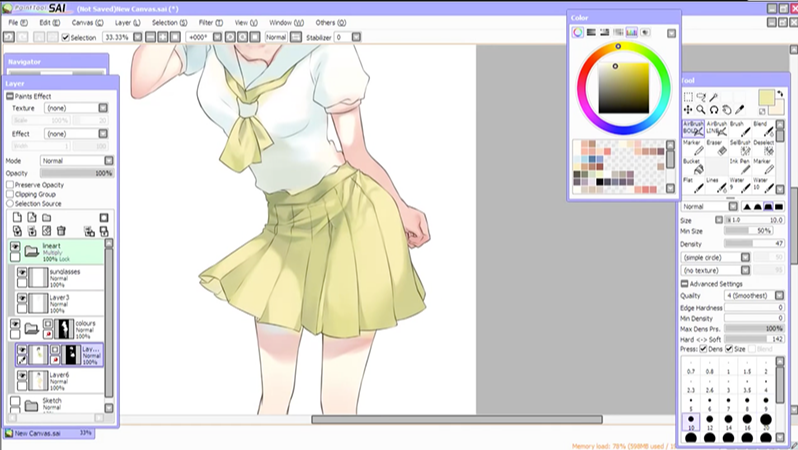
Task: Choose the Bucket fill tool
Action: [693, 166]
